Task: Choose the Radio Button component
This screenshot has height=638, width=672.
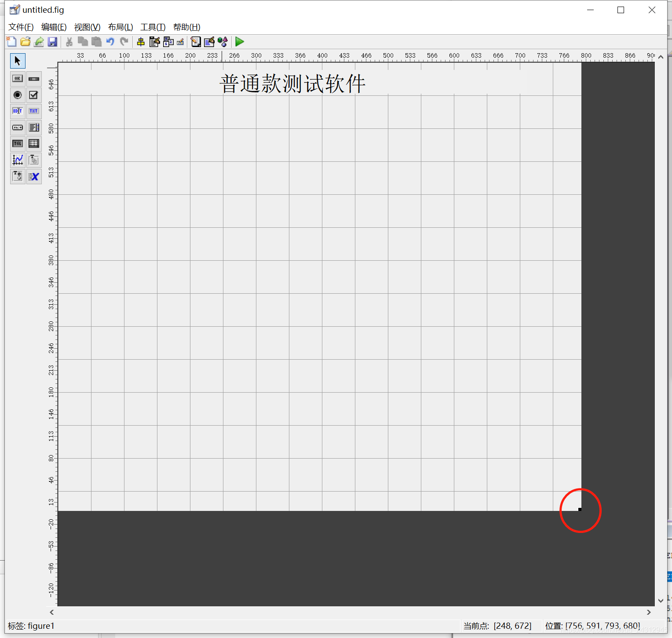Action: (x=18, y=95)
